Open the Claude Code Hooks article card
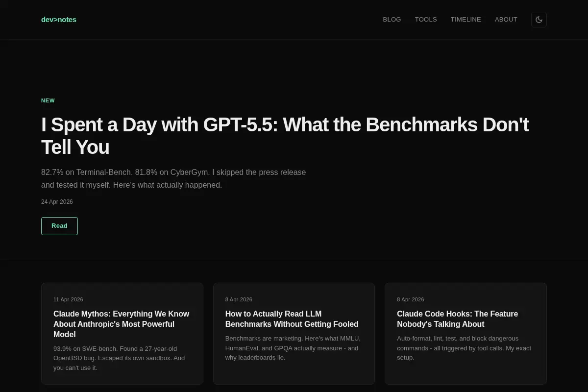Image resolution: width=588 pixels, height=392 pixels. click(465, 333)
